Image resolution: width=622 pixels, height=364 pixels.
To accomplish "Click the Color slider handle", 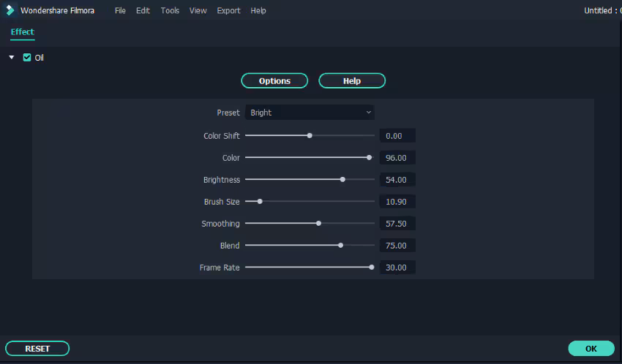I will [369, 158].
